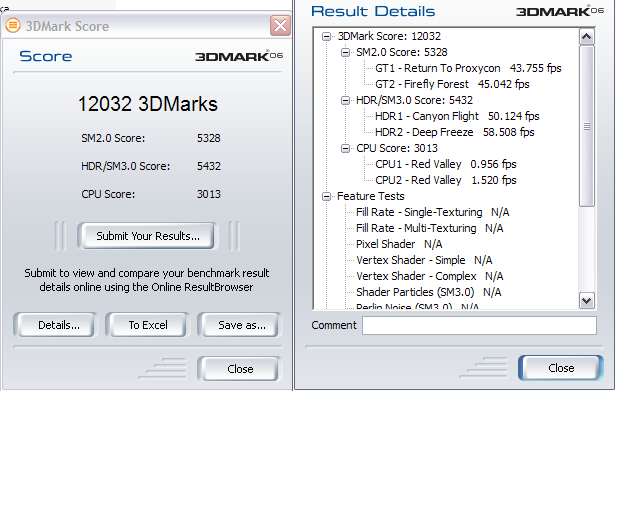The width and height of the screenshot is (640, 512).
Task: Click the Result Details scrollbar thumb
Action: (x=587, y=126)
